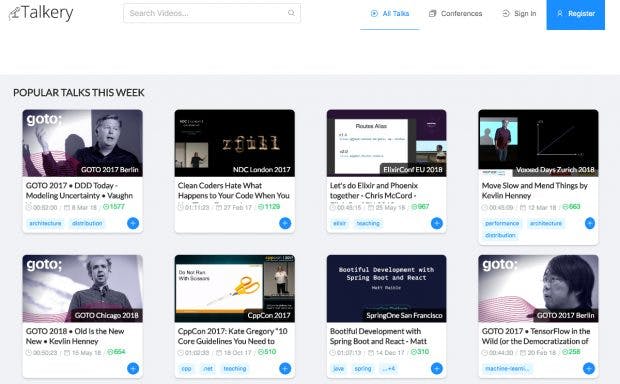Open title Clean Coders Hate What Happens
This screenshot has width=620, height=384.
point(234,190)
